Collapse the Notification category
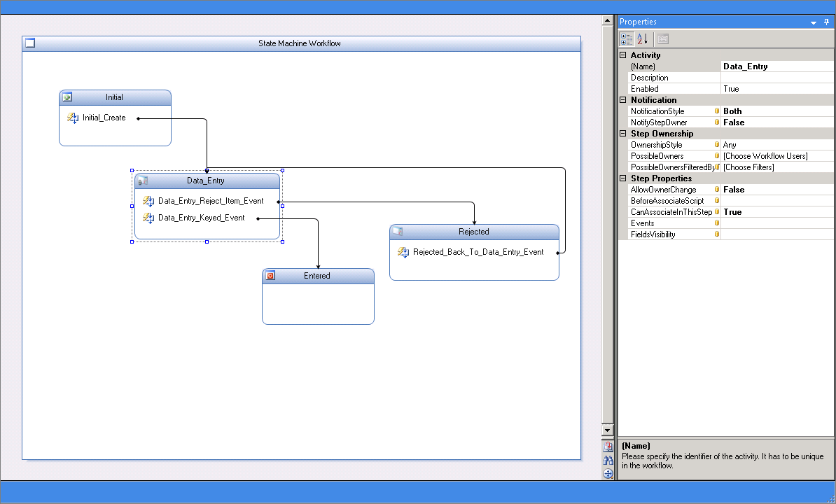The image size is (836, 504). 622,99
